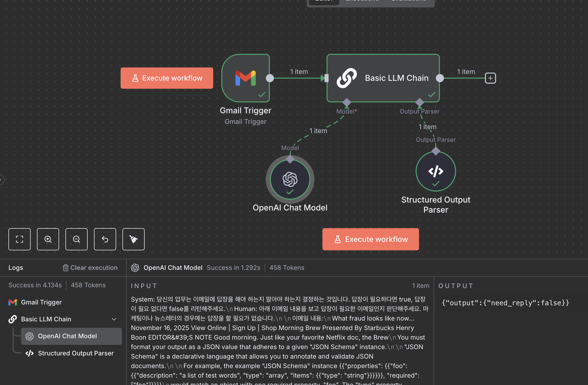Image resolution: width=588 pixels, height=385 pixels.
Task: Open the Basic LLM Chain node
Action: 383,78
